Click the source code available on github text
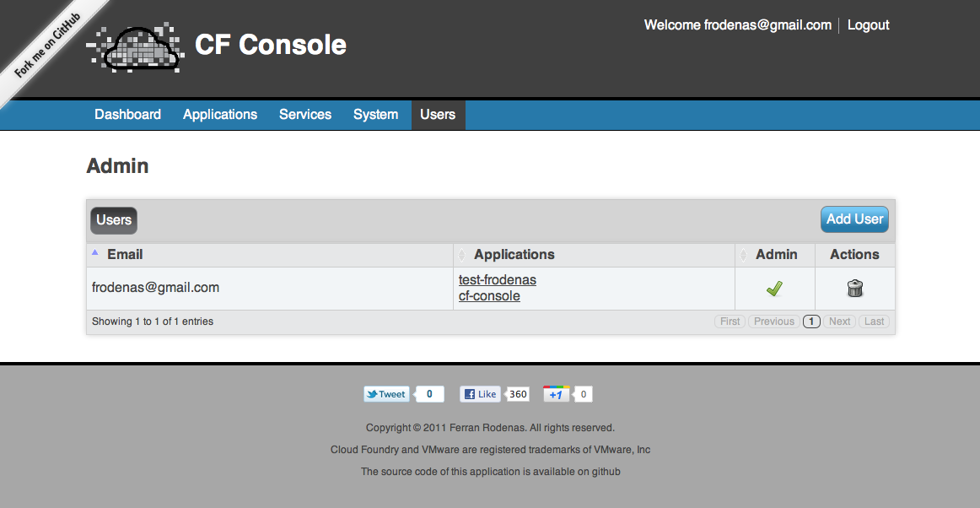 click(x=491, y=472)
